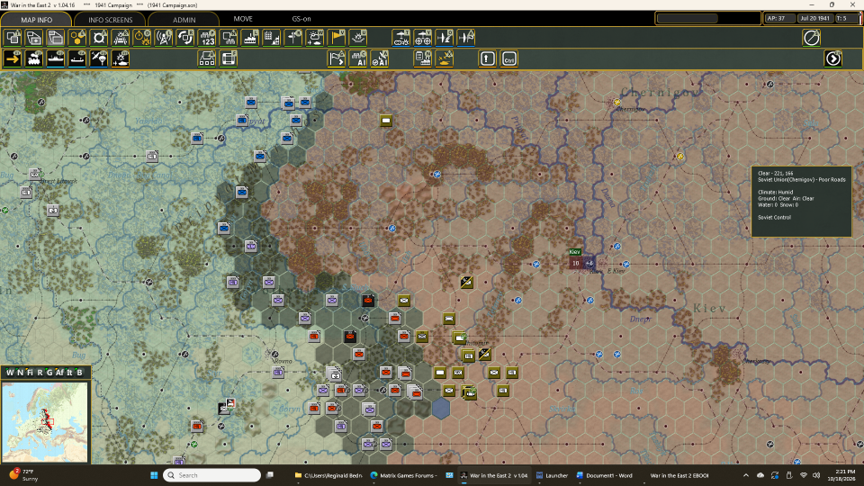Click the flag with arrow icon
This screenshot has height=486, width=864.
(337, 58)
